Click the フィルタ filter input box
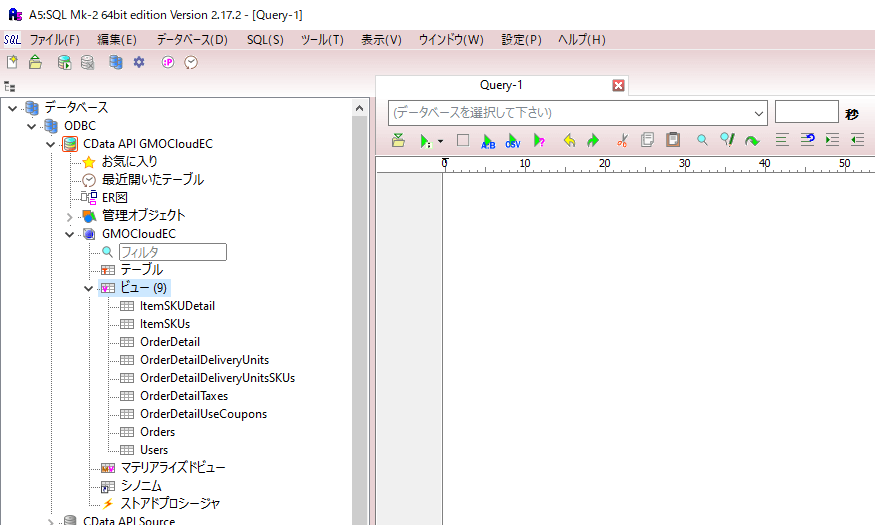The height and width of the screenshot is (525, 875). (x=173, y=252)
